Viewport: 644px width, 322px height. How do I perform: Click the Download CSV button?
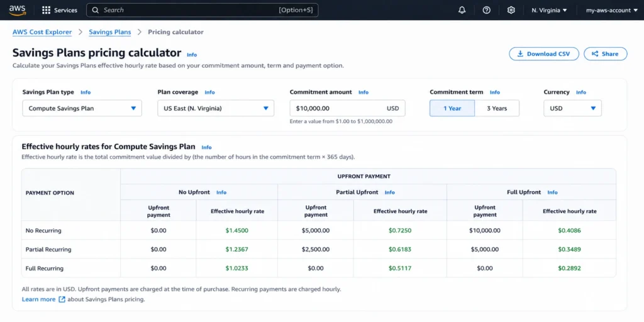click(544, 54)
